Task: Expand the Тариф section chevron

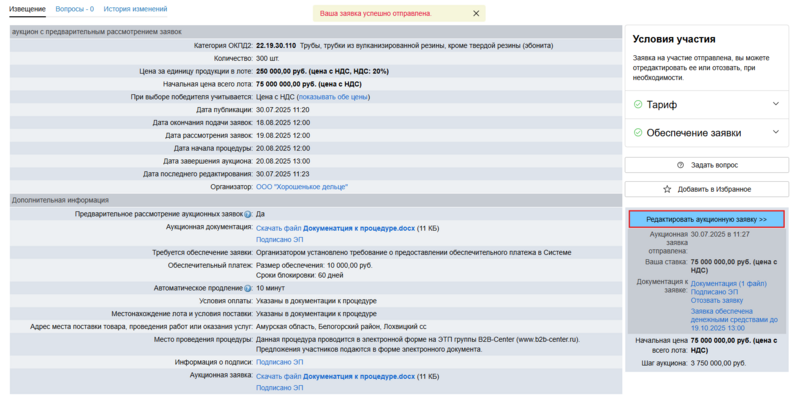Action: tap(775, 105)
